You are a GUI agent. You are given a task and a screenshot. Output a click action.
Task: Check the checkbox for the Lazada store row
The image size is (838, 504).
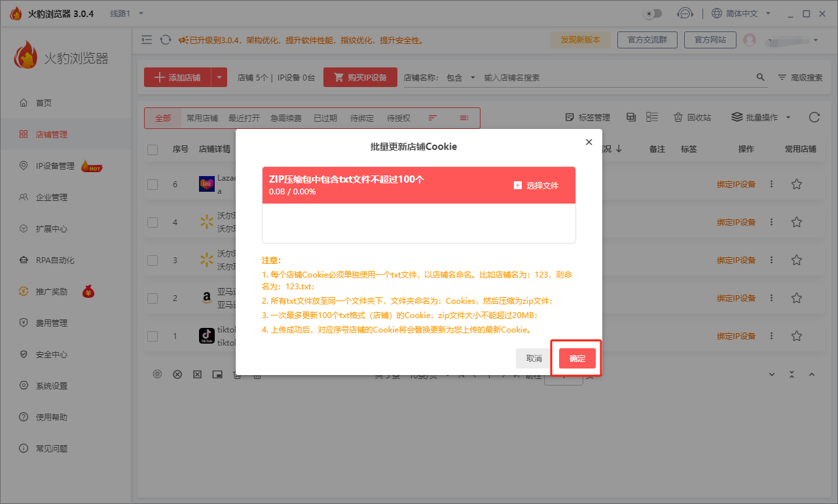coord(153,184)
